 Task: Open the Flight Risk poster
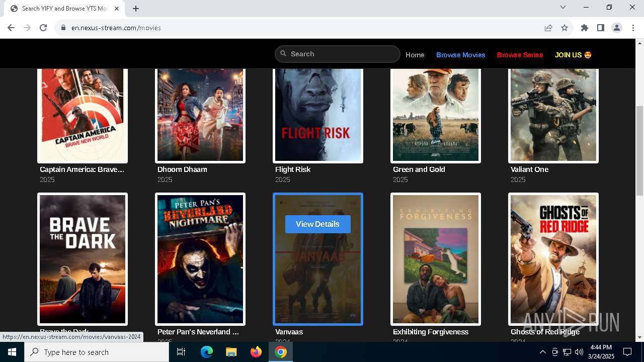[318, 115]
